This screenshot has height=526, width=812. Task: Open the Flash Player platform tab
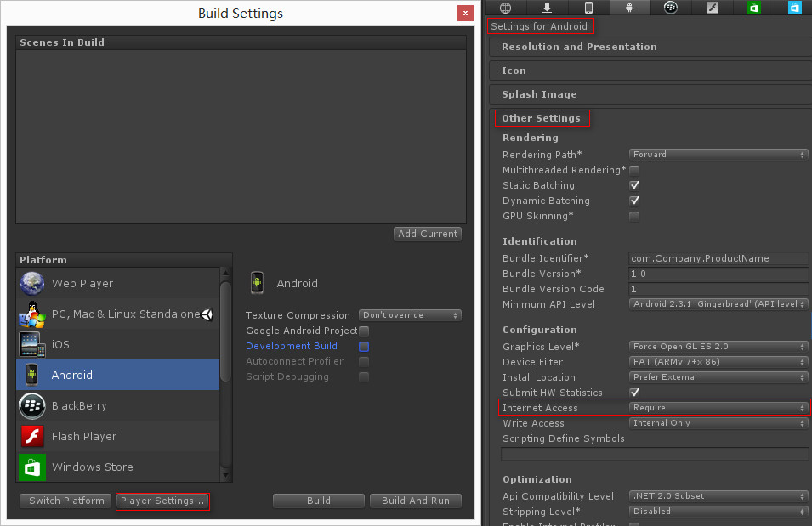(713, 8)
